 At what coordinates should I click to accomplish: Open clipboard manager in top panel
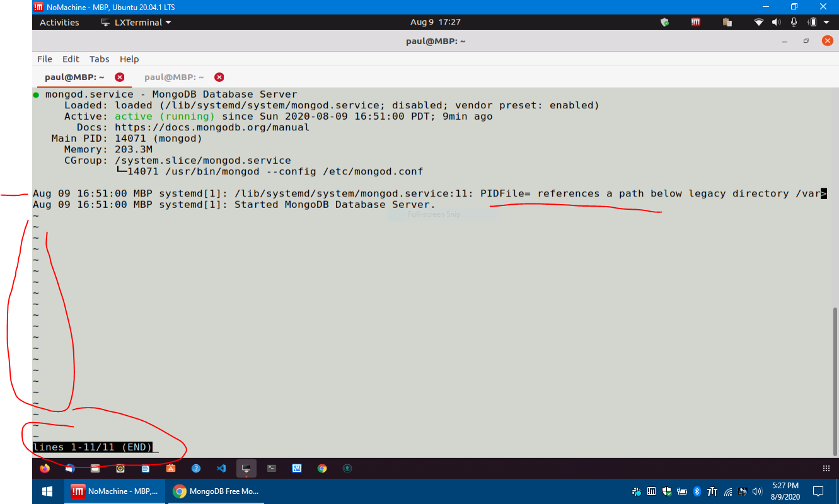click(727, 22)
